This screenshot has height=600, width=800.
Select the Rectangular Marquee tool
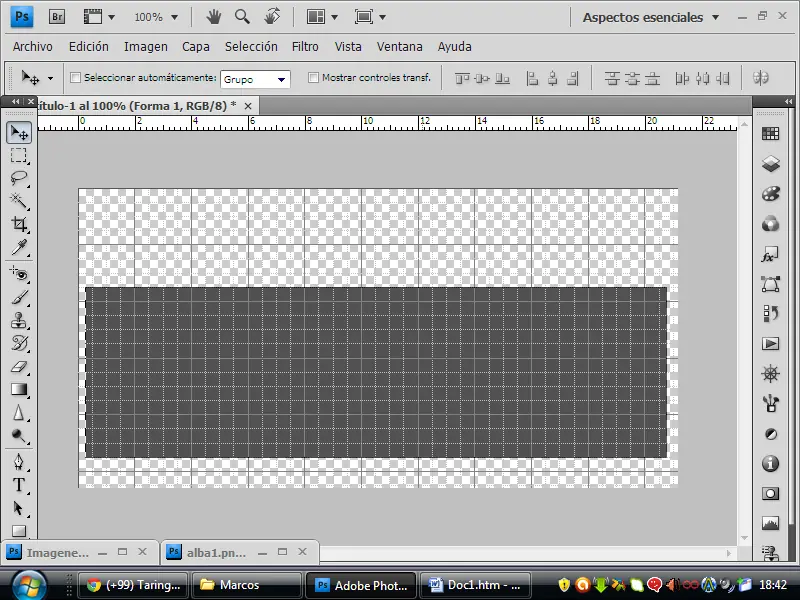click(x=19, y=155)
